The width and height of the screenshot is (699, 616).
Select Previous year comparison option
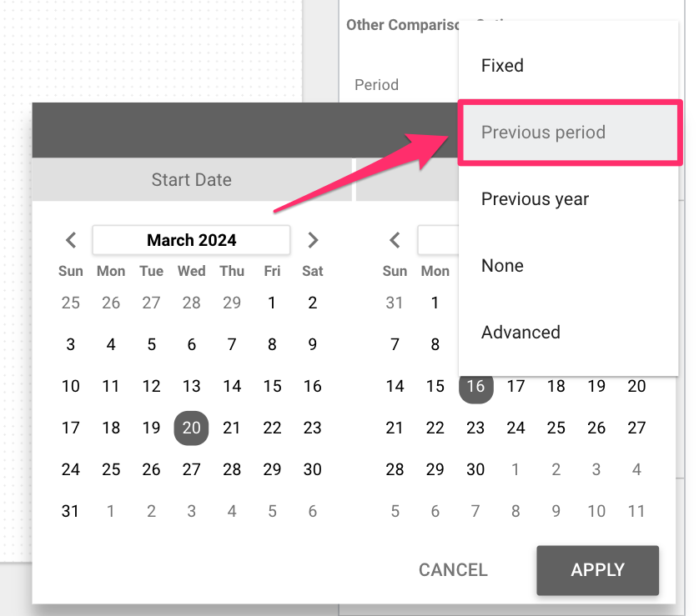pyautogui.click(x=535, y=199)
